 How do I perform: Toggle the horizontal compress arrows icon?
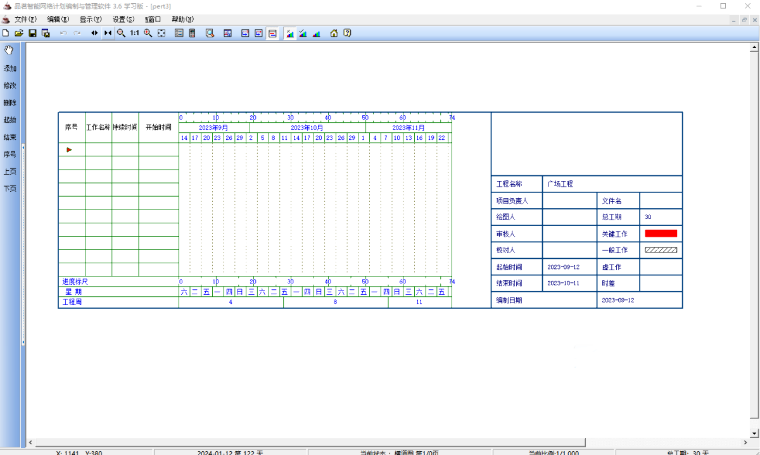coord(108,33)
